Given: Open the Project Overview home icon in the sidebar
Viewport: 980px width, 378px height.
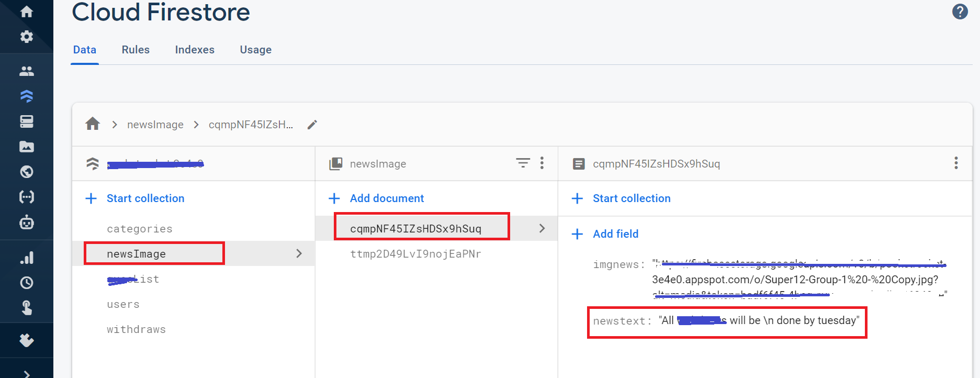Looking at the screenshot, I should pyautogui.click(x=27, y=12).
